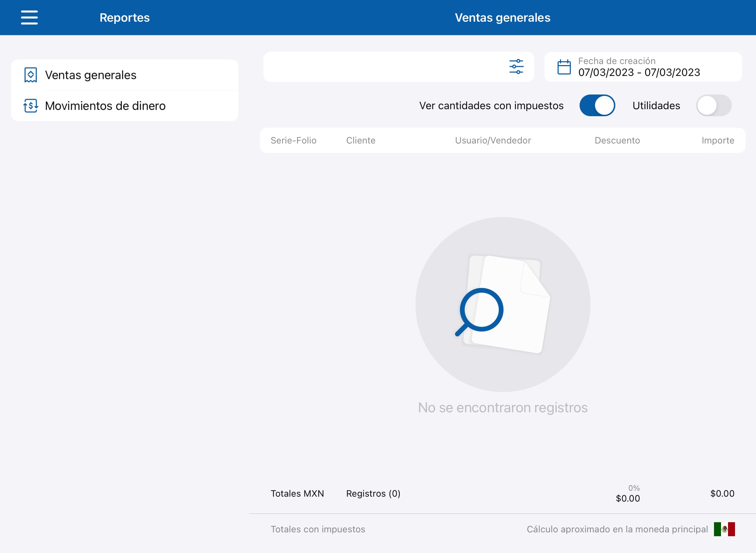Click the calendar icon for date range
756x553 pixels.
(x=564, y=67)
